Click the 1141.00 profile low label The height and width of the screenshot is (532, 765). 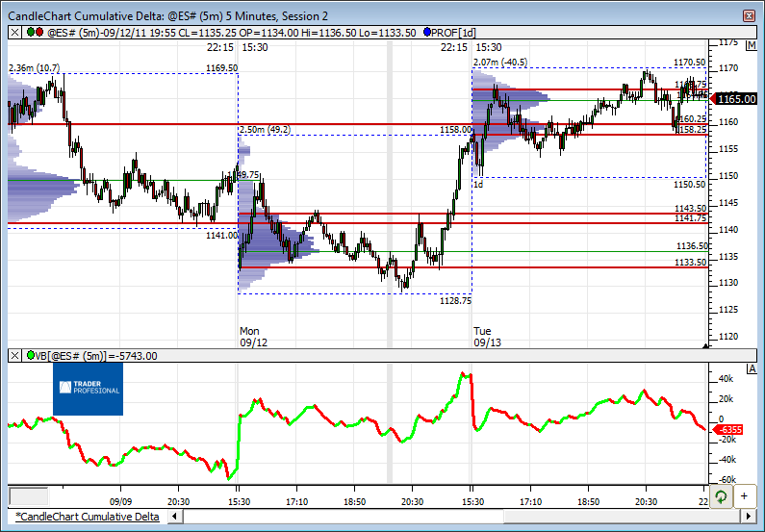(x=221, y=236)
